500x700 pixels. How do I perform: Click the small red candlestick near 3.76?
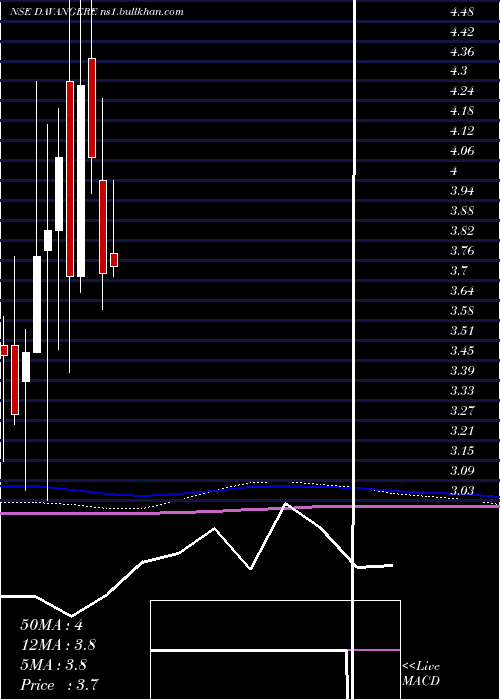114,260
